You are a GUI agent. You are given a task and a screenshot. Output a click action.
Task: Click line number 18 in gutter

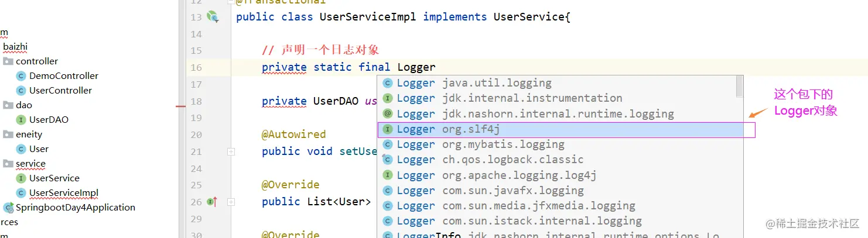click(196, 102)
